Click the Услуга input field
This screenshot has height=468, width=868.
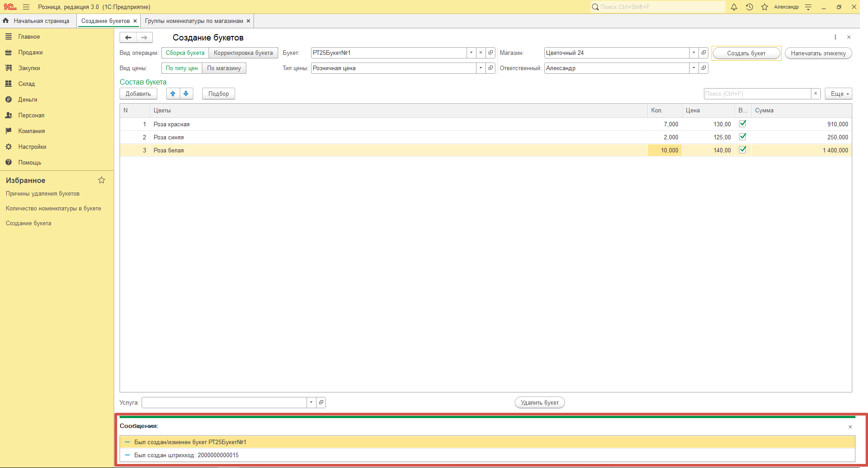point(224,402)
